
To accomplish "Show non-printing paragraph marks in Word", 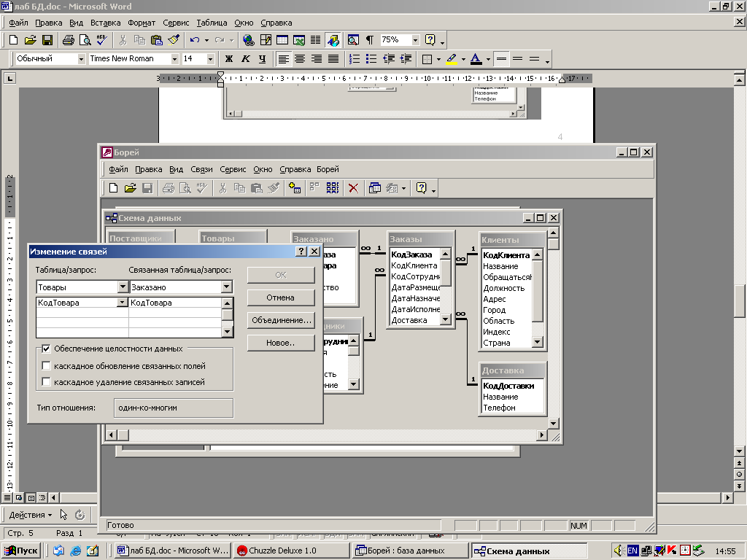I will 370,40.
